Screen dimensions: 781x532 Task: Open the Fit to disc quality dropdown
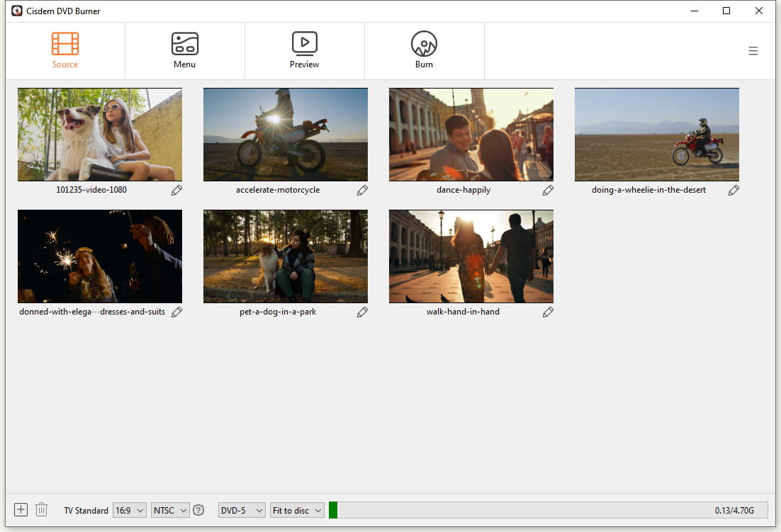pyautogui.click(x=297, y=510)
